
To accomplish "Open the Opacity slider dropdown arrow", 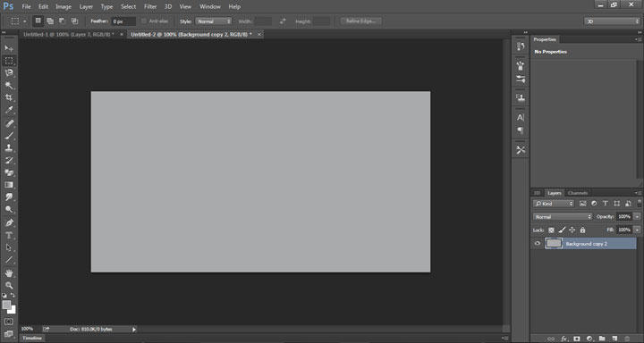I will coord(637,216).
